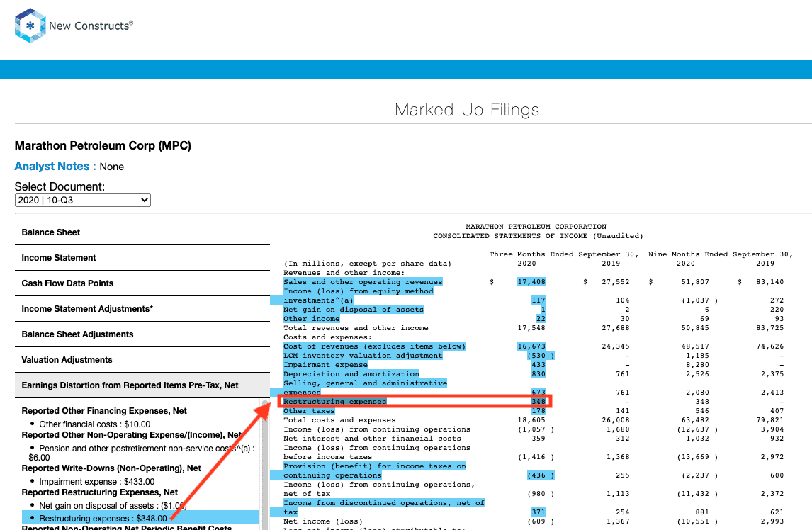Open Balance Sheet Adjustments section
812x530 pixels.
[x=142, y=334]
